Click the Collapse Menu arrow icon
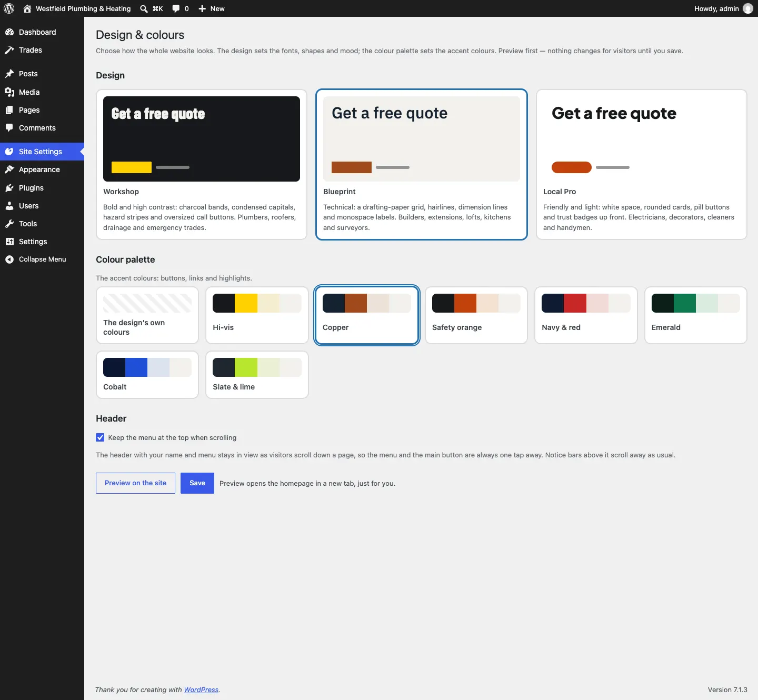758x700 pixels. point(9,259)
